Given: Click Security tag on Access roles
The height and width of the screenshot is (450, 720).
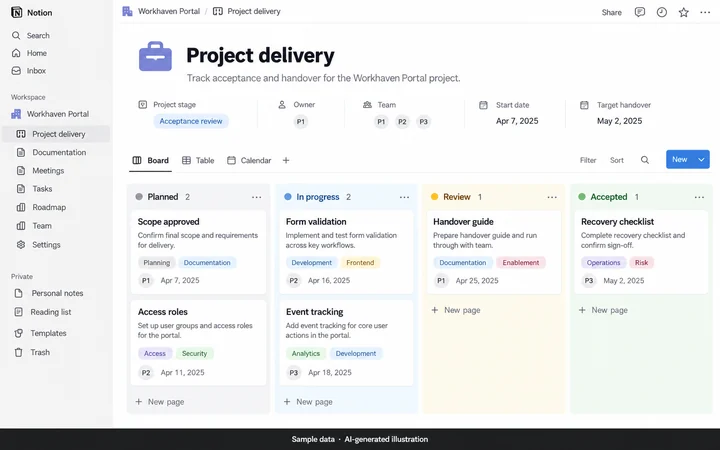Looking at the screenshot, I should (x=195, y=354).
